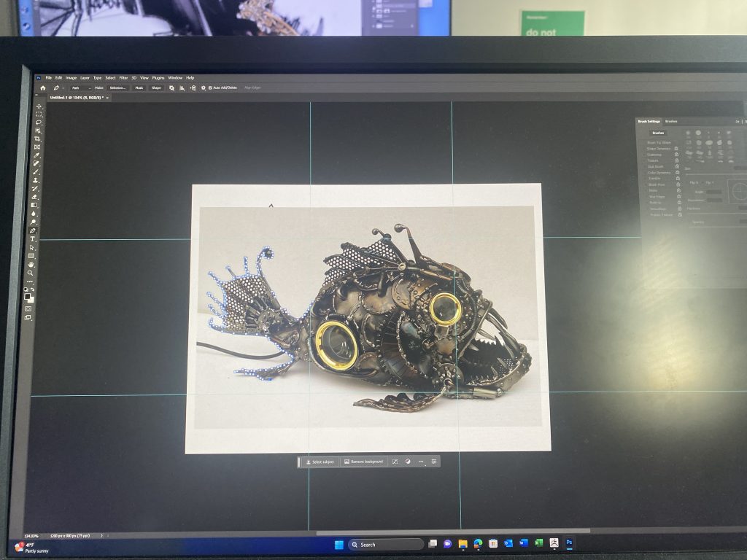
Task: Switch to the Brushes tab
Action: pyautogui.click(x=671, y=122)
